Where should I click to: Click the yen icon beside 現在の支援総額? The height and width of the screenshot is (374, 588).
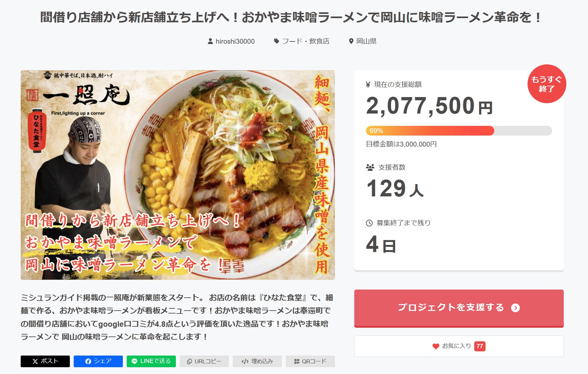tap(368, 85)
